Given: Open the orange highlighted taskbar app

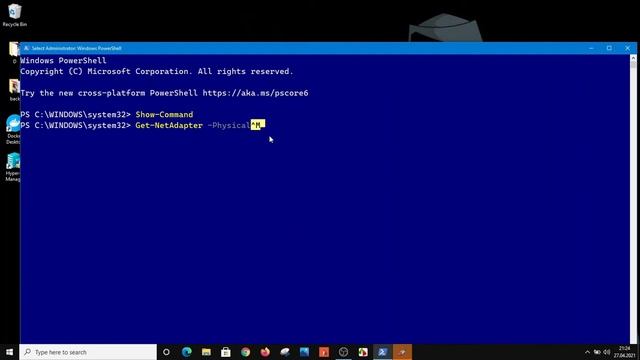Looking at the screenshot, I should (x=402, y=352).
